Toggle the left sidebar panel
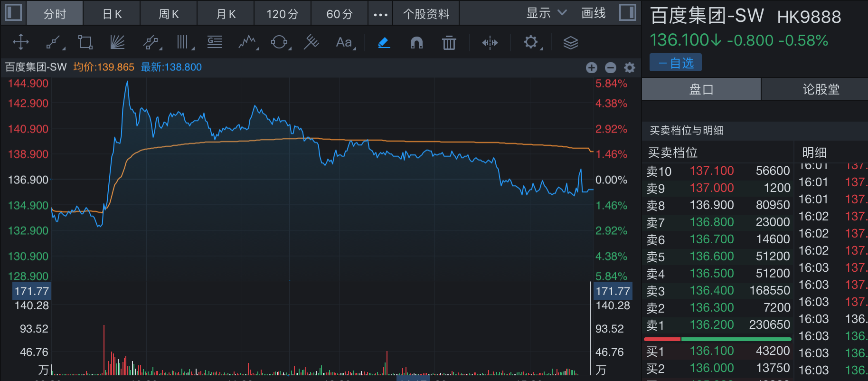The width and height of the screenshot is (868, 381). [13, 13]
